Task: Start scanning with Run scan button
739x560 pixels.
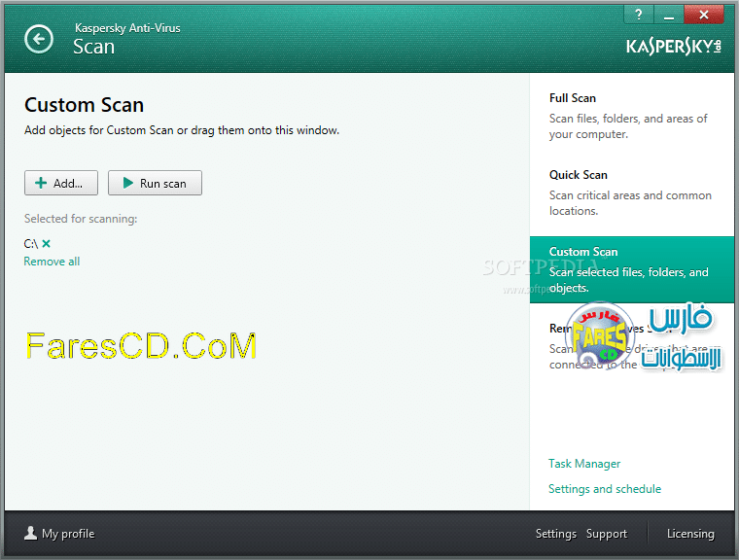Action: pyautogui.click(x=155, y=183)
